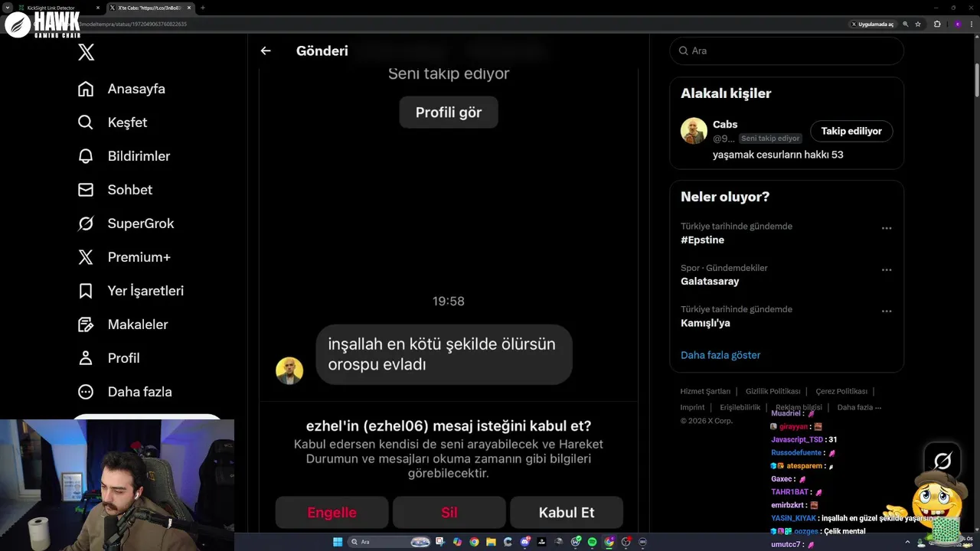This screenshot has width=980, height=551.
Task: Open Hizmet Şartları footer link
Action: click(x=705, y=391)
